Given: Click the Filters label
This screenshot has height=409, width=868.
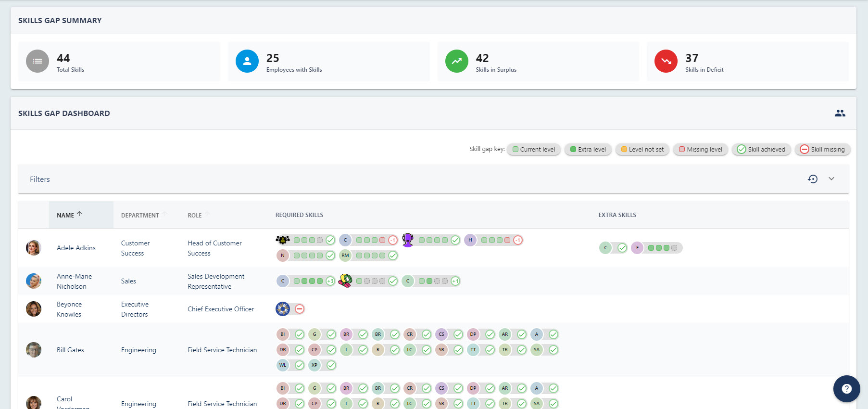Looking at the screenshot, I should click(x=40, y=179).
